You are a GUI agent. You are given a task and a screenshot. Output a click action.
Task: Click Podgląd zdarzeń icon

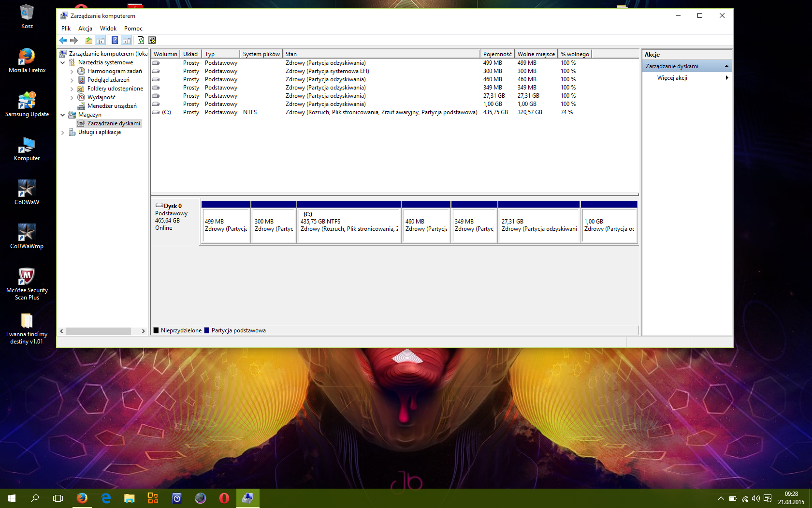81,80
